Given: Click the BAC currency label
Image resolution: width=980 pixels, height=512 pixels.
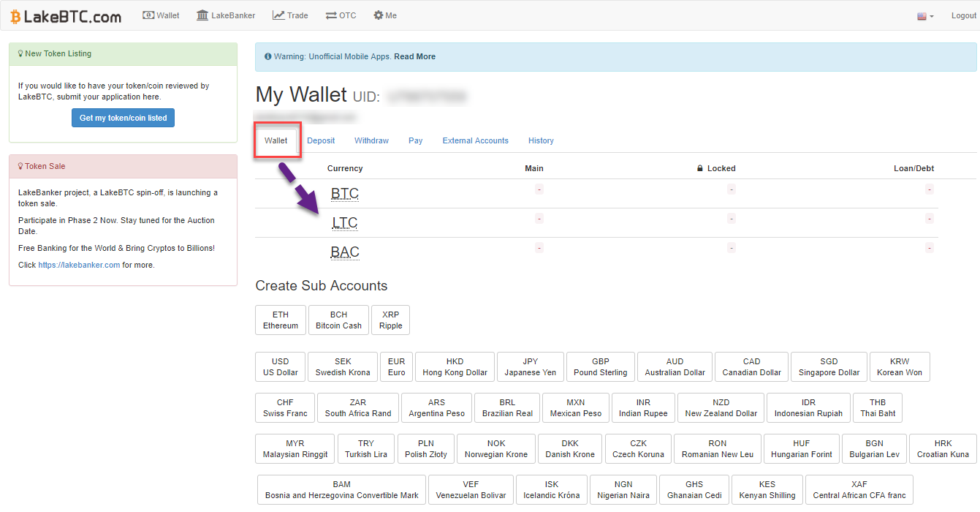Looking at the screenshot, I should (345, 252).
